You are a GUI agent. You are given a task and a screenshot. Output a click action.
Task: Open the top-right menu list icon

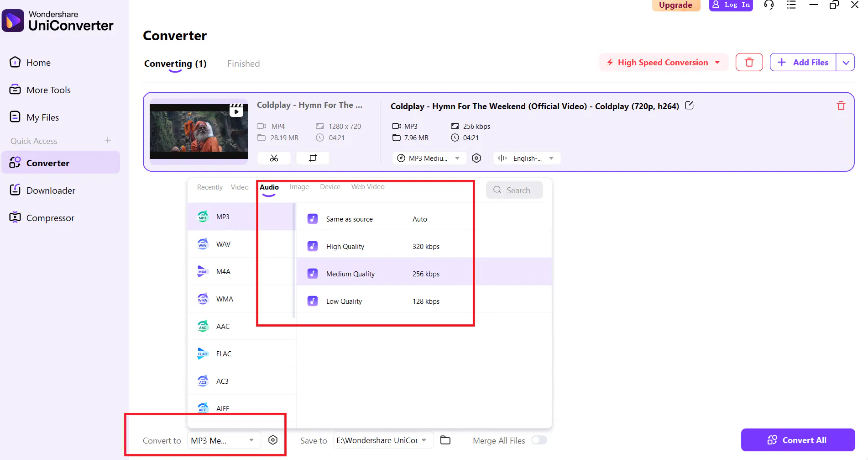point(791,5)
